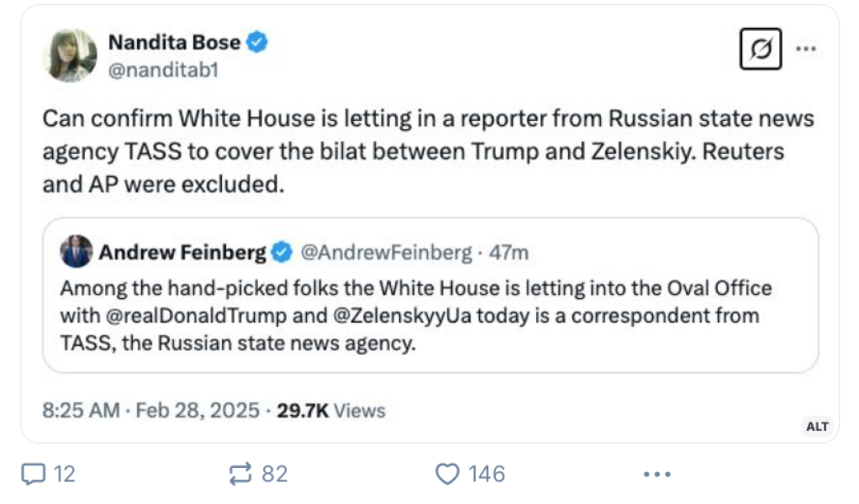The width and height of the screenshot is (859, 504).
Task: Open the quoted tweet's 47m timestamp
Action: [511, 251]
